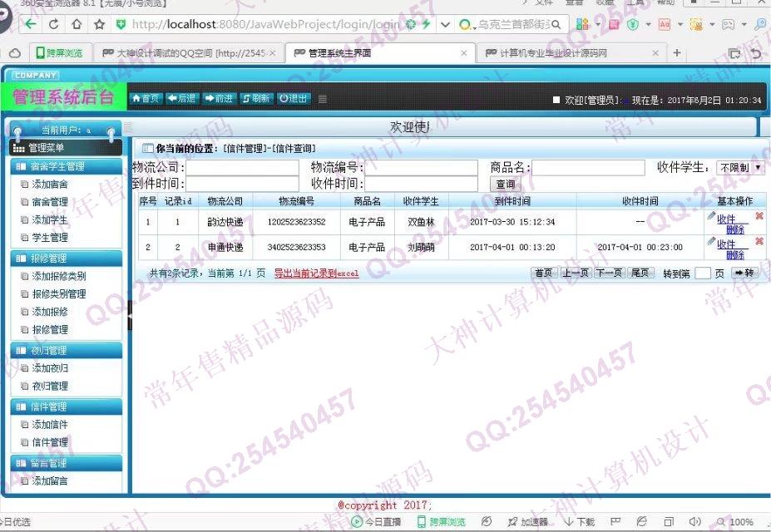The height and width of the screenshot is (532, 771).
Task: Click 导出当前记录到excel link
Action: coord(316,273)
